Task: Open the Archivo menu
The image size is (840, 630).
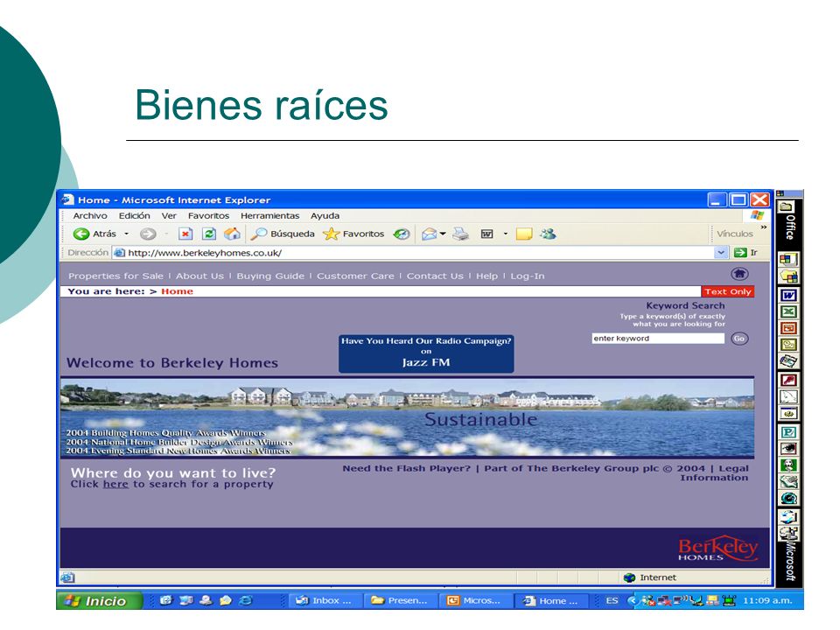Action: [90, 216]
